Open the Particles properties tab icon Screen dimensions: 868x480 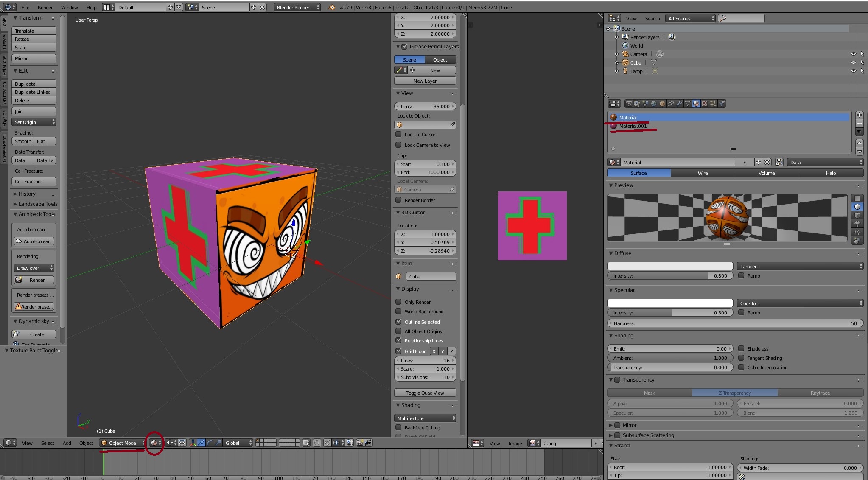(x=713, y=104)
